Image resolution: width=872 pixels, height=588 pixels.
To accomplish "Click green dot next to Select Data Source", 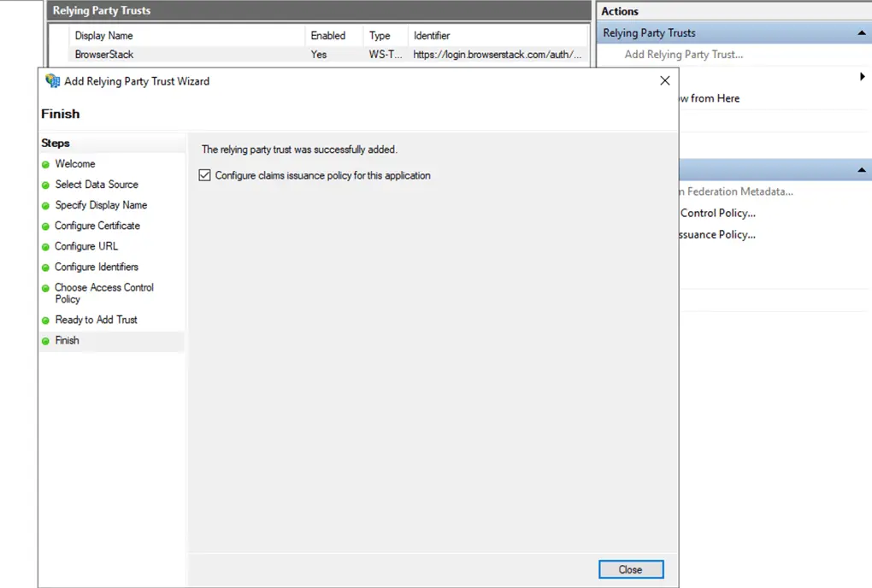I will pyautogui.click(x=45, y=185).
